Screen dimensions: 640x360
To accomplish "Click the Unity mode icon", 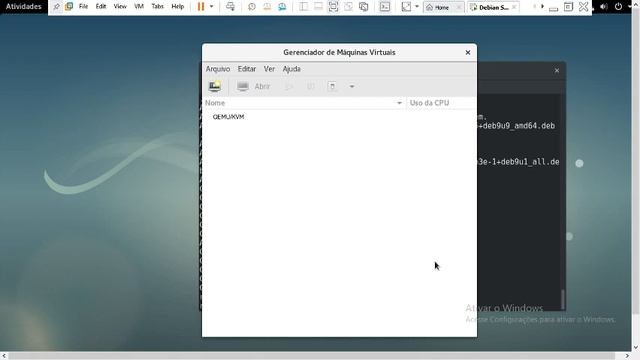I will (x=348, y=7).
